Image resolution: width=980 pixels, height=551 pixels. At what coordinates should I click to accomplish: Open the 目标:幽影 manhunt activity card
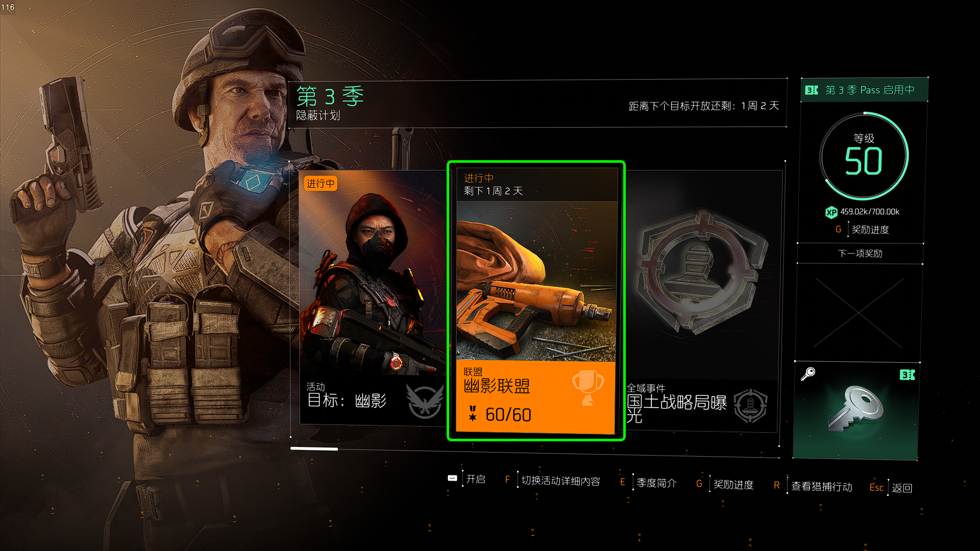click(x=372, y=298)
